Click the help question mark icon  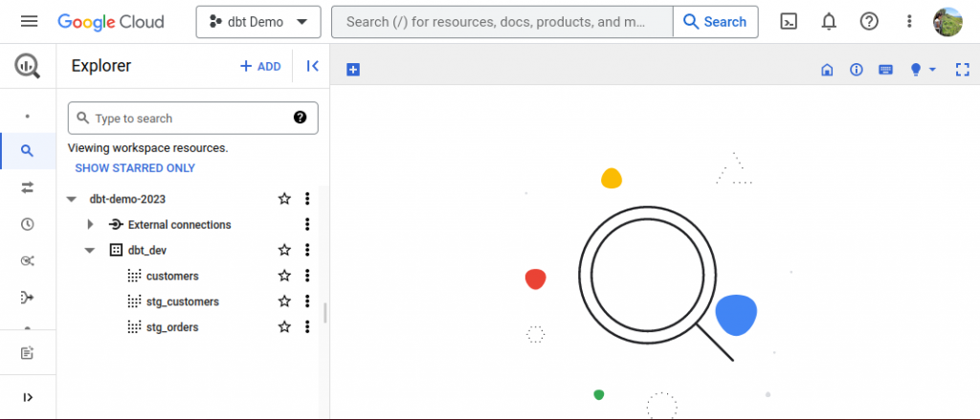[x=869, y=21]
